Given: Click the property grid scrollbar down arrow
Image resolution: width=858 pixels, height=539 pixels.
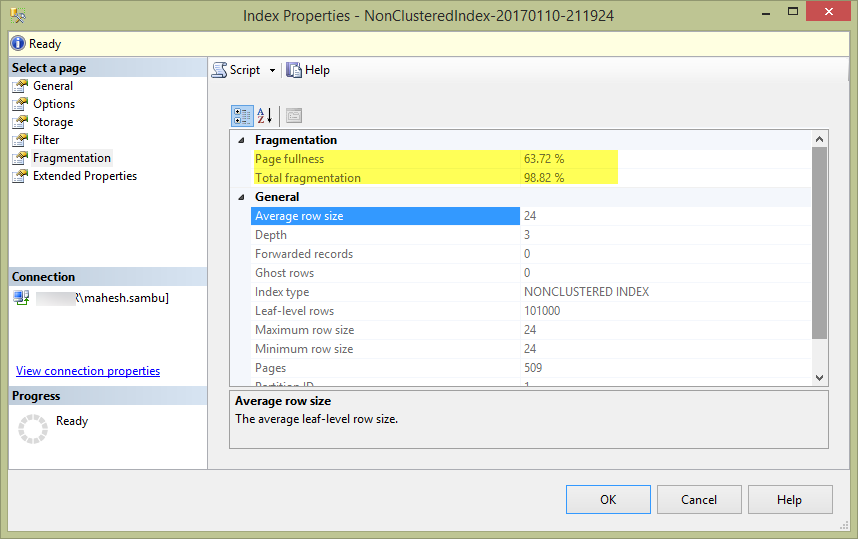Looking at the screenshot, I should tap(819, 378).
